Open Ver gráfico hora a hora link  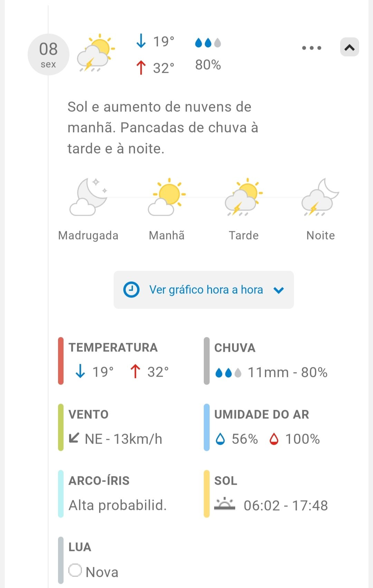[x=206, y=290]
